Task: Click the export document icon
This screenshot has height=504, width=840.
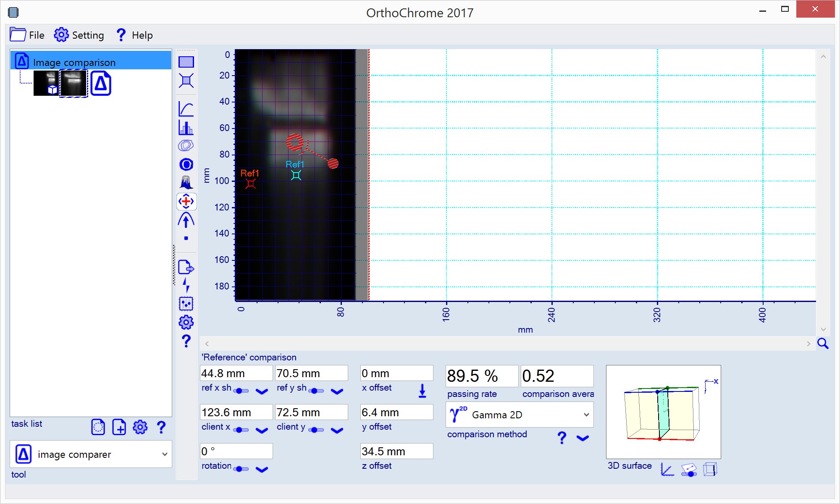Action: [x=186, y=267]
